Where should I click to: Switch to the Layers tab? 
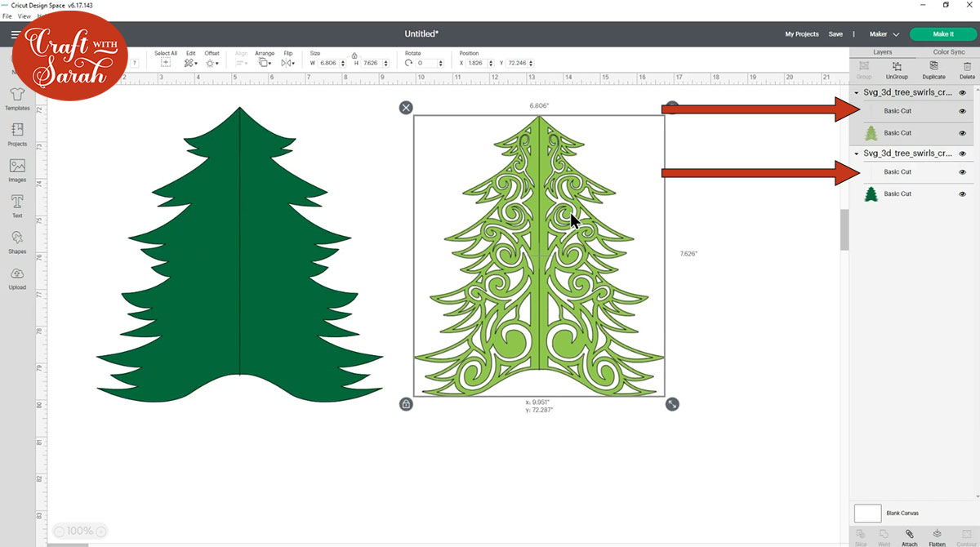point(883,51)
